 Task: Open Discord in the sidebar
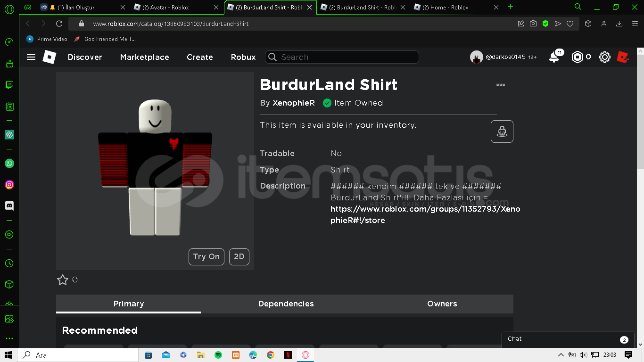tap(9, 206)
